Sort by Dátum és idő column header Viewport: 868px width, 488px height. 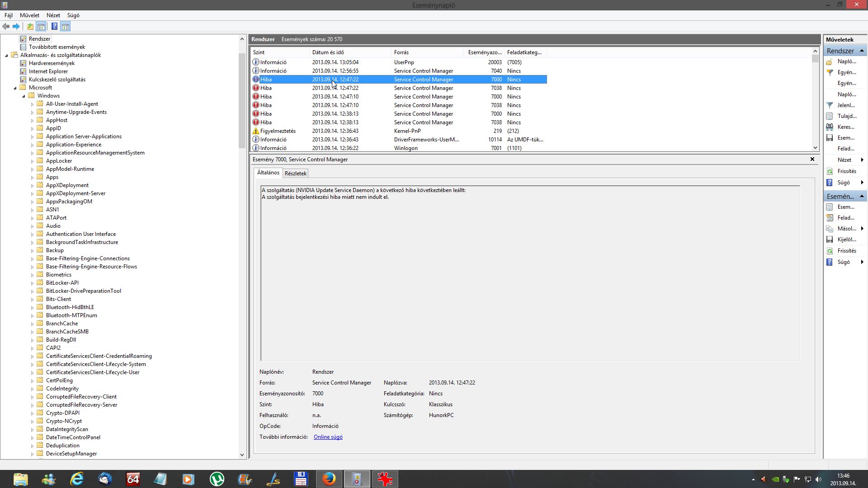(x=350, y=52)
